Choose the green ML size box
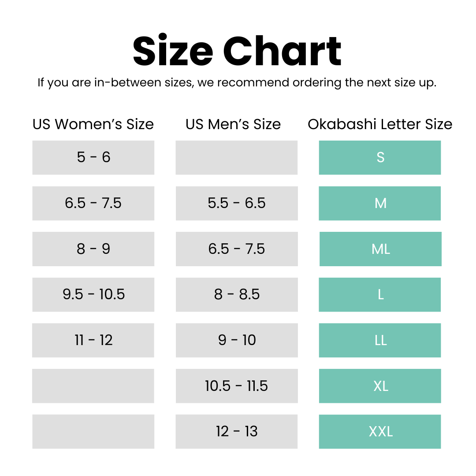 point(380,249)
